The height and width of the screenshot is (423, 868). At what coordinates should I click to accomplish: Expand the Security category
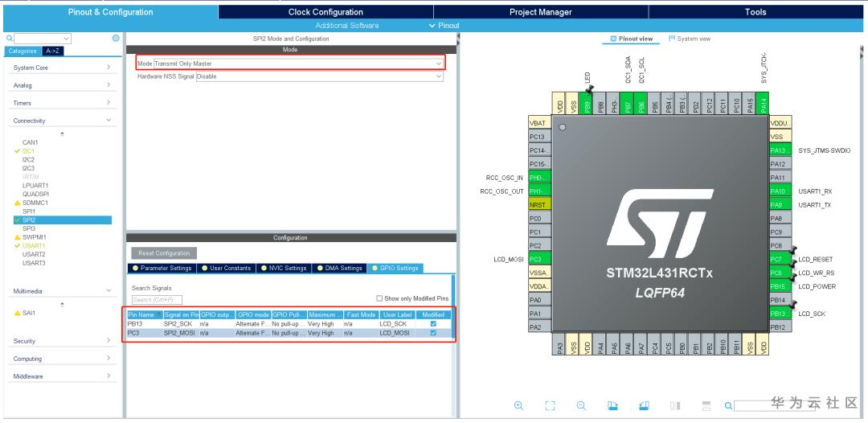click(62, 341)
